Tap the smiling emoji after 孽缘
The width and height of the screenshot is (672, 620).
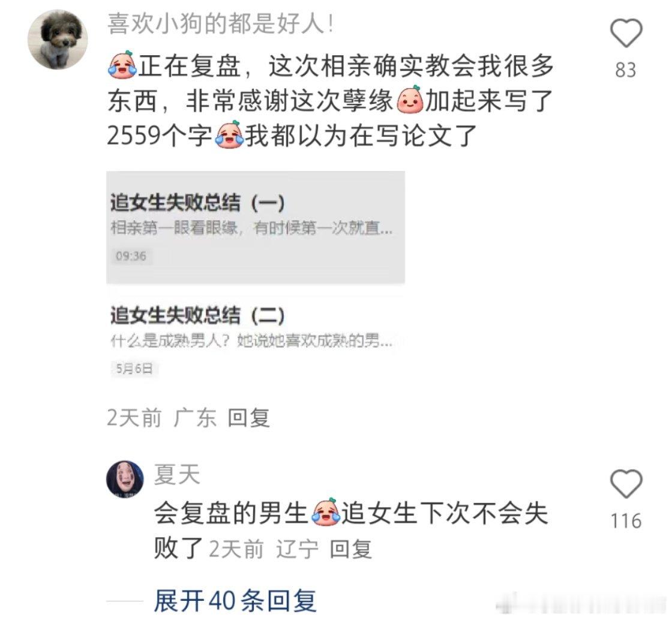point(410,100)
